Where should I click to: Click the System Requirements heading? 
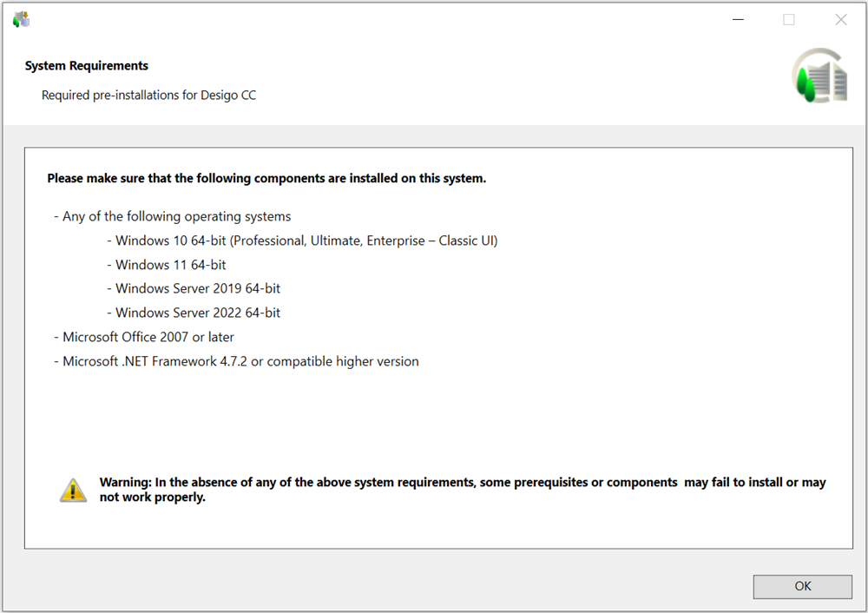click(87, 66)
